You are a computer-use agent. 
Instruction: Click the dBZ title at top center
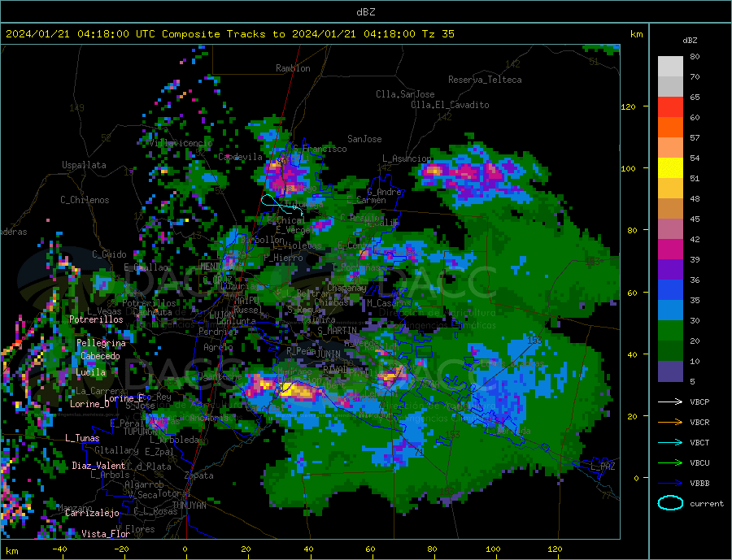[365, 12]
